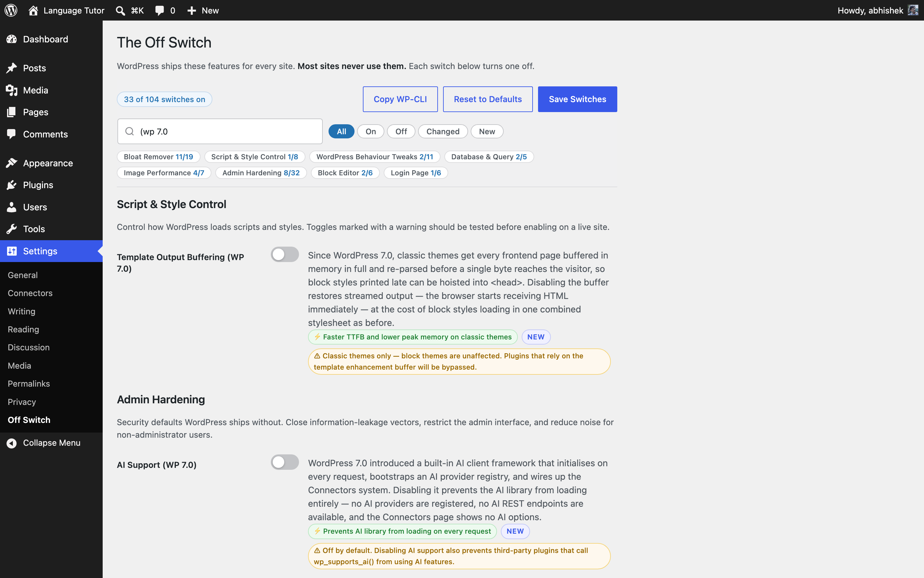The width and height of the screenshot is (924, 578).
Task: Select the On filter pill
Action: [x=370, y=132]
